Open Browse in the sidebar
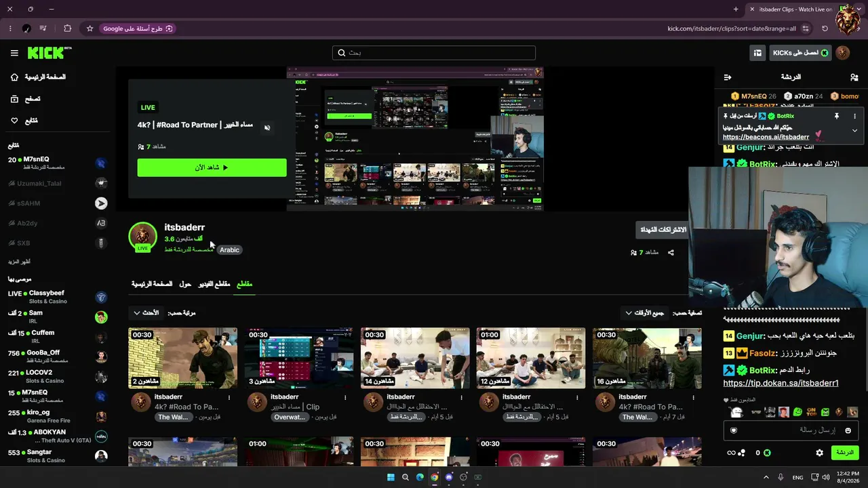Screen dimensions: 868x488 25,99
